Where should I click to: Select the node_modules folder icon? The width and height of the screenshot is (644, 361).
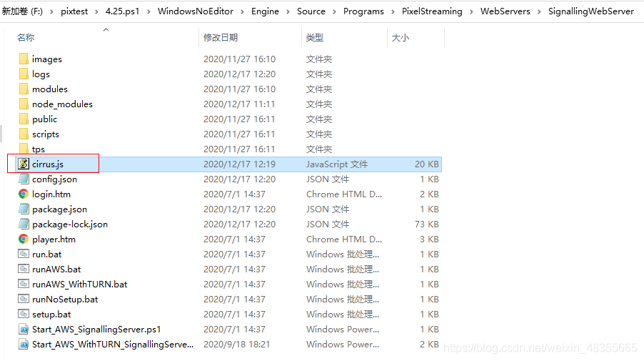pos(24,104)
